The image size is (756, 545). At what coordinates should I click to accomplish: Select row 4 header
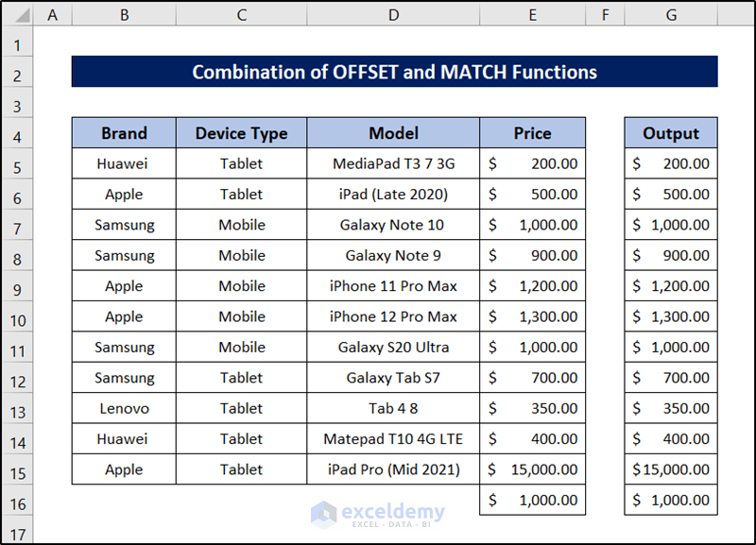19,133
